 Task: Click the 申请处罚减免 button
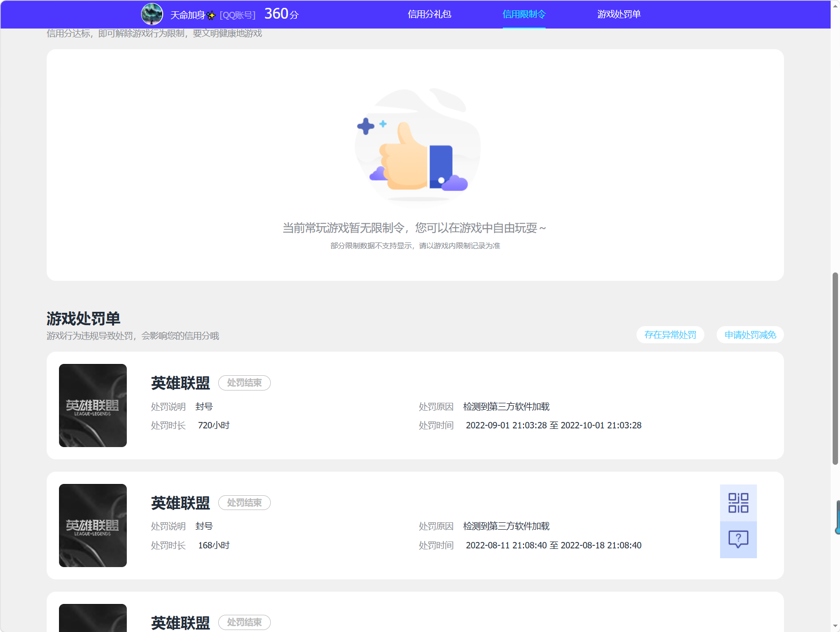[750, 335]
